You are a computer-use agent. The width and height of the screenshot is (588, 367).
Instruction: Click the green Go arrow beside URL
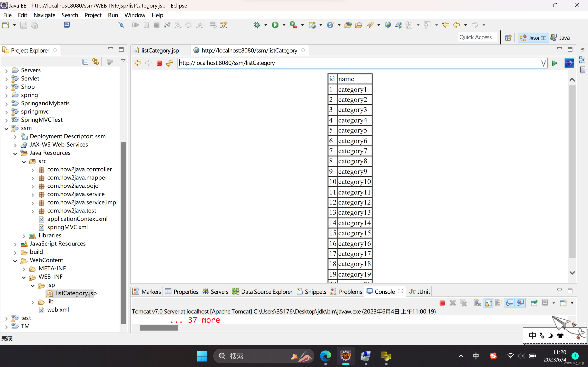coord(555,63)
